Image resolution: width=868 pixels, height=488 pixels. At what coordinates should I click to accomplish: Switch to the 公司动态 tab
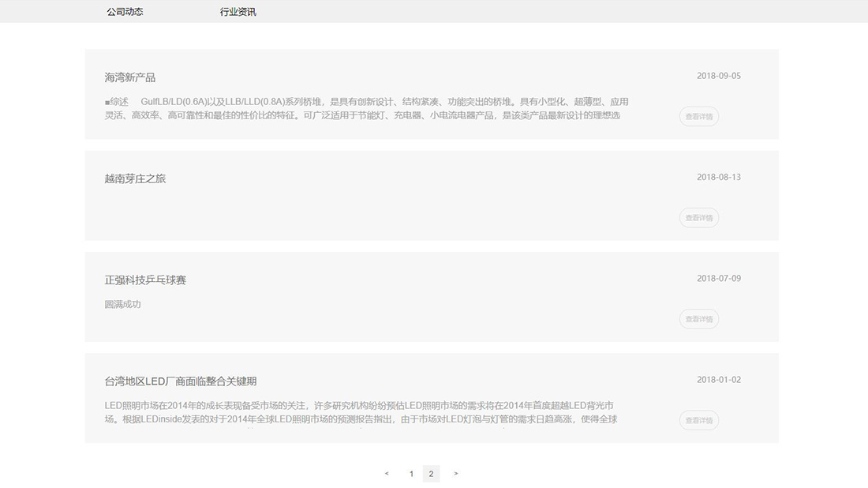[x=123, y=11]
